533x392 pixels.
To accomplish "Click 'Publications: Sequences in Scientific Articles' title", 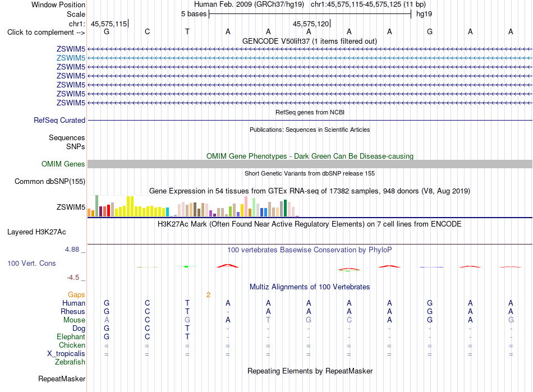I will click(x=310, y=130).
